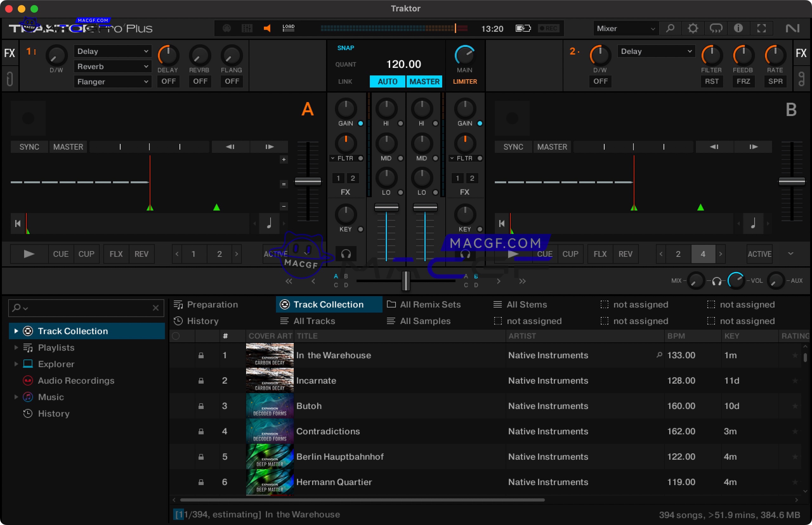
Task: Click the RST filter reset button
Action: [x=712, y=81]
